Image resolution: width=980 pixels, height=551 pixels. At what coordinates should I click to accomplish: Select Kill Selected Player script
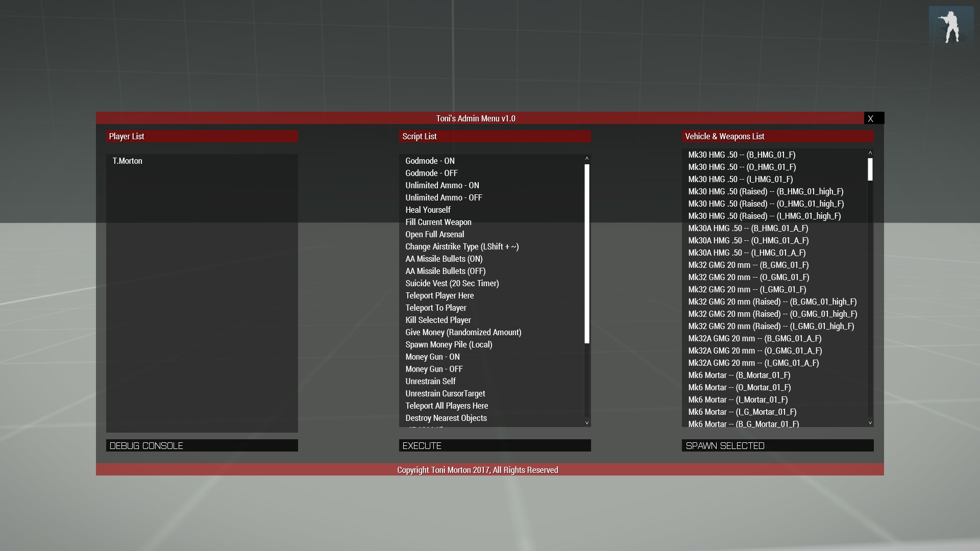[x=438, y=320]
